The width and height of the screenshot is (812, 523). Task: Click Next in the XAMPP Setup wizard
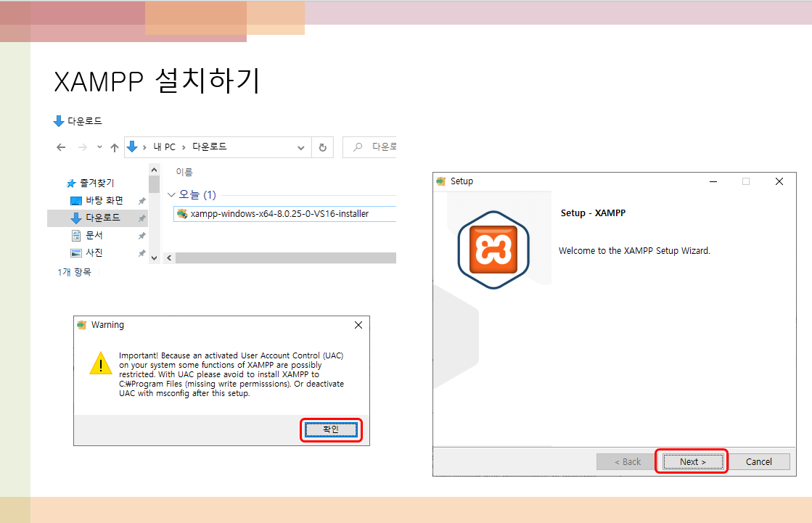tap(693, 461)
